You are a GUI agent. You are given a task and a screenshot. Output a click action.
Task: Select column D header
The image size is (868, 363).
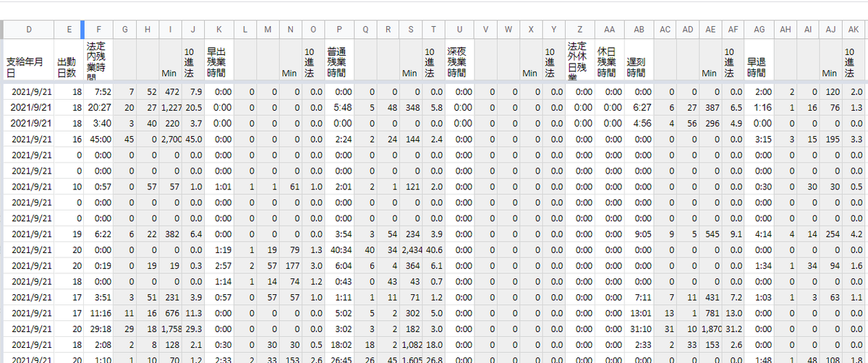click(29, 29)
